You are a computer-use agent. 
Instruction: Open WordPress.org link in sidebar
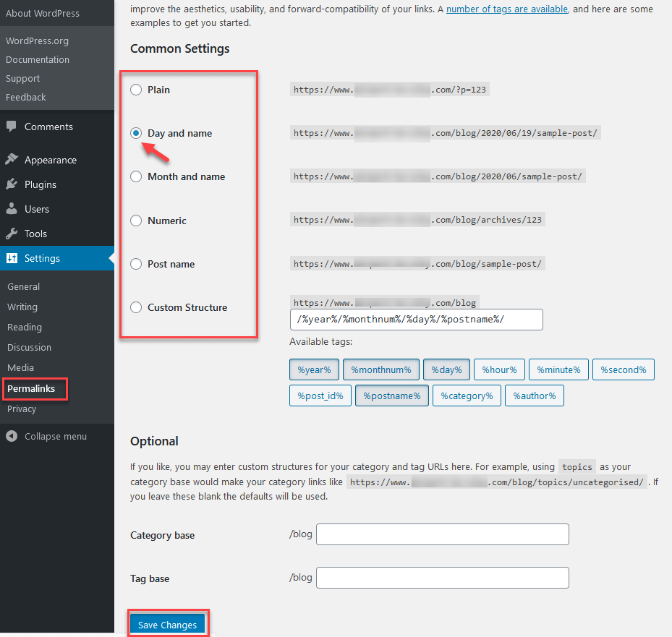click(x=37, y=40)
